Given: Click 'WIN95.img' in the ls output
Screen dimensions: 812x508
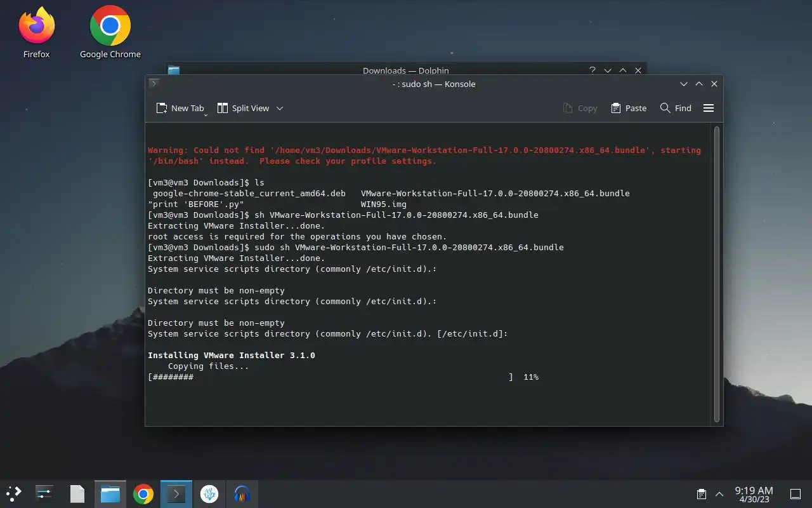Looking at the screenshot, I should tap(384, 204).
